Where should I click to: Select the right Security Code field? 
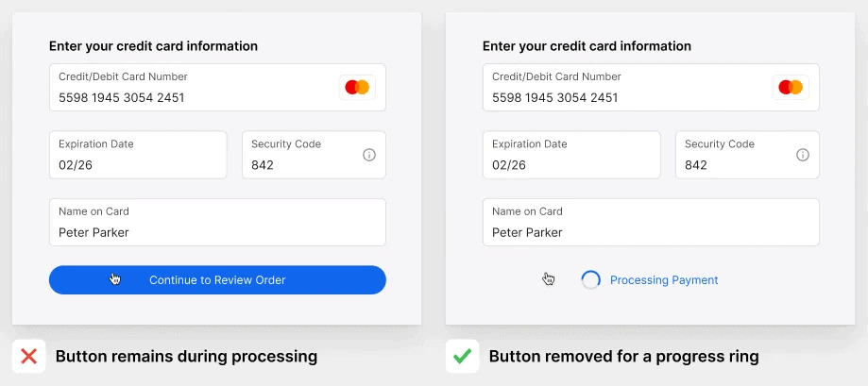click(747, 155)
